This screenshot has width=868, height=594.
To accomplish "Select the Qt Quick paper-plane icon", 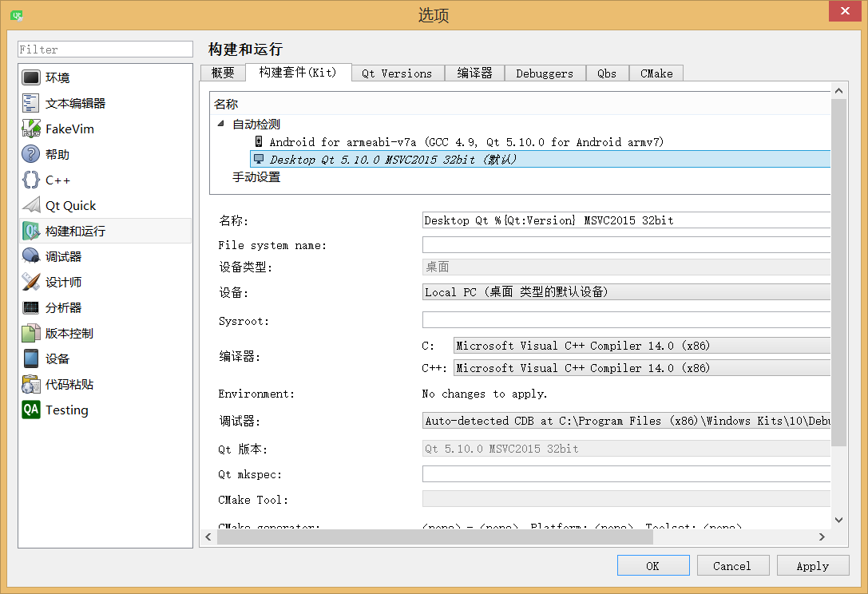I will pos(31,205).
